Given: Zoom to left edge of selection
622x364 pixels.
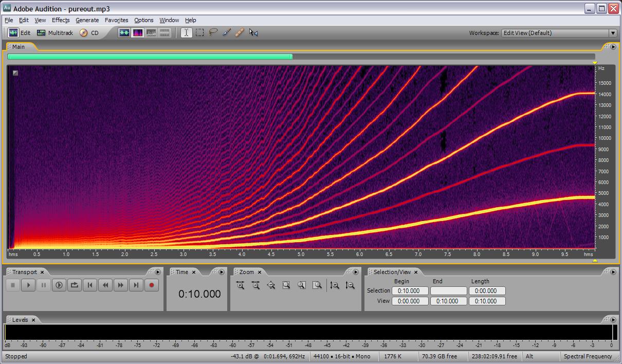Looking at the screenshot, I should [302, 285].
